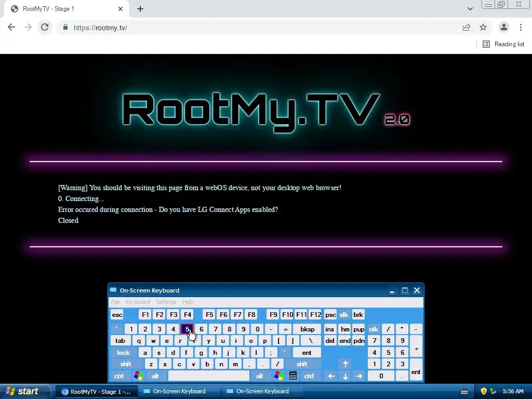Image resolution: width=532 pixels, height=399 pixels.
Task: Go back using the browser back arrow
Action: point(11,28)
